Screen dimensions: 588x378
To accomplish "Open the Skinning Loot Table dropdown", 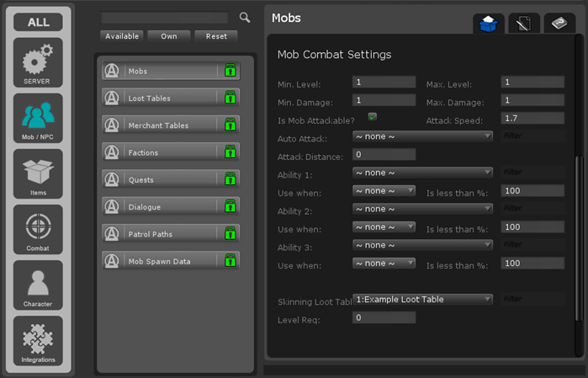I will (422, 299).
